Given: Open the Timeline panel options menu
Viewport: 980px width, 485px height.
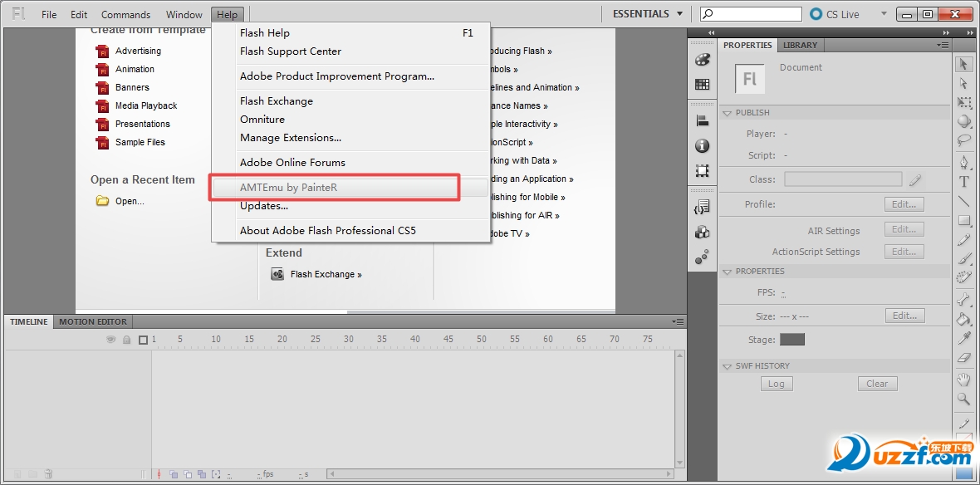Looking at the screenshot, I should click(x=679, y=322).
